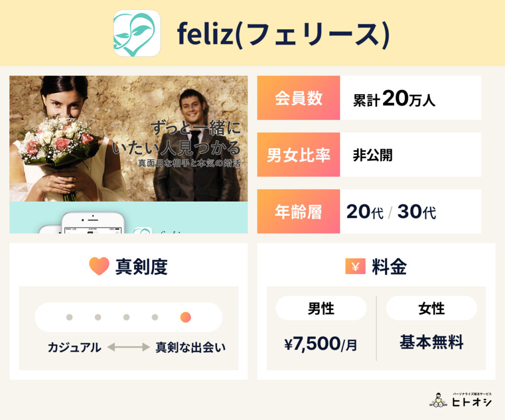Select the highlighted orange dot on seriousness scale

[185, 317]
